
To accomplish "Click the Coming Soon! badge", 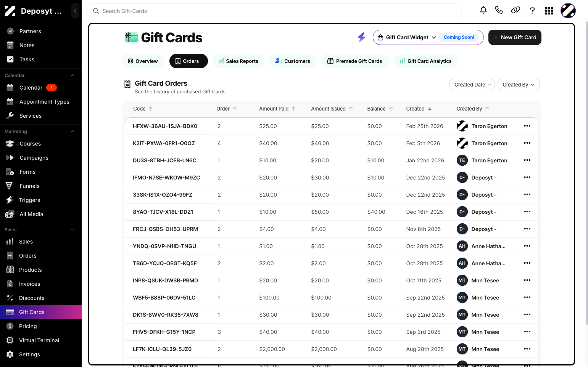I will (x=459, y=37).
